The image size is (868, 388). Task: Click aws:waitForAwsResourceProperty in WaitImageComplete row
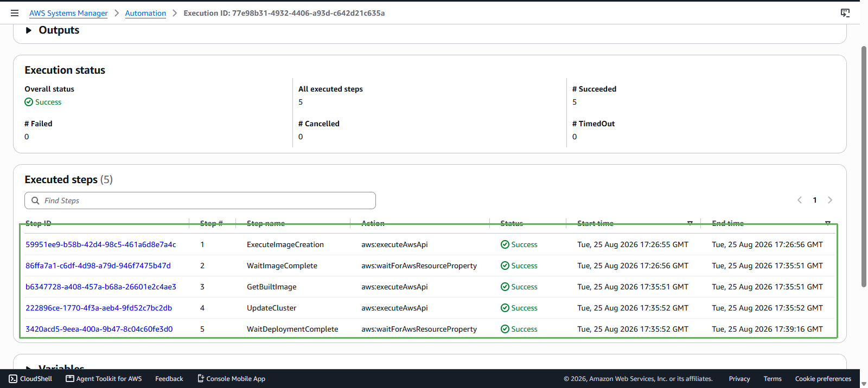pyautogui.click(x=419, y=266)
